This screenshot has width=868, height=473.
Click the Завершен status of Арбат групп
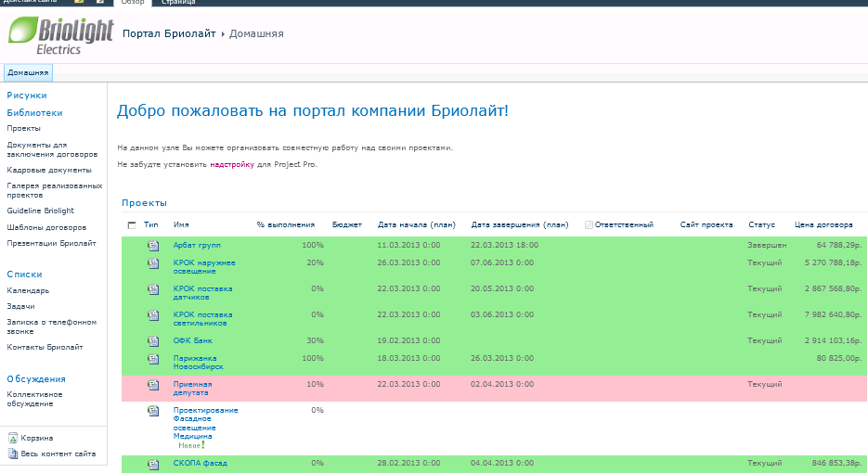[767, 245]
